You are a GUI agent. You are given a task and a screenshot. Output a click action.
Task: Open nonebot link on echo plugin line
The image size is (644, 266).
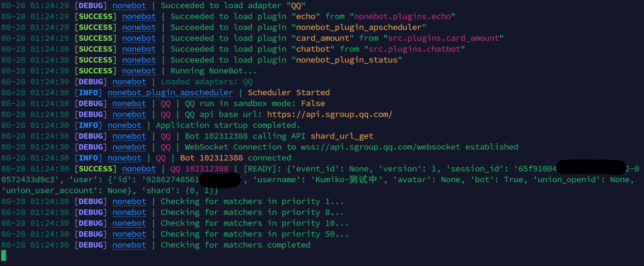[139, 17]
